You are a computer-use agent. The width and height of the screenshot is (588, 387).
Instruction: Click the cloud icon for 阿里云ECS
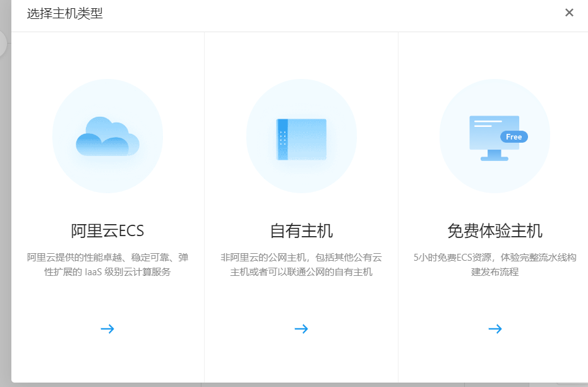click(x=107, y=136)
